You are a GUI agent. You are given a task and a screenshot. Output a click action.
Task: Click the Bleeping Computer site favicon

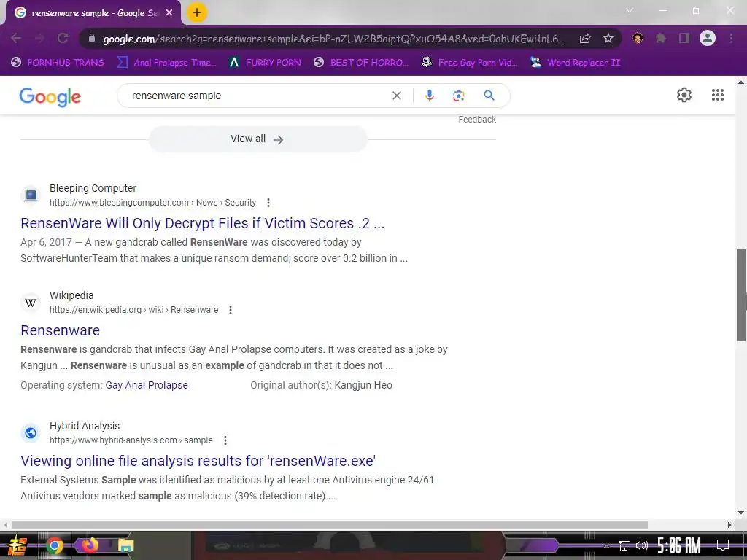click(31, 195)
